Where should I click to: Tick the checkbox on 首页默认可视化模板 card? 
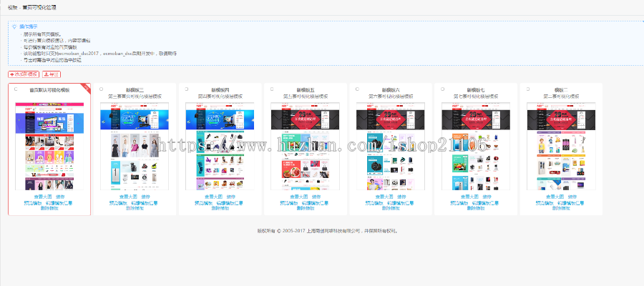[16, 89]
